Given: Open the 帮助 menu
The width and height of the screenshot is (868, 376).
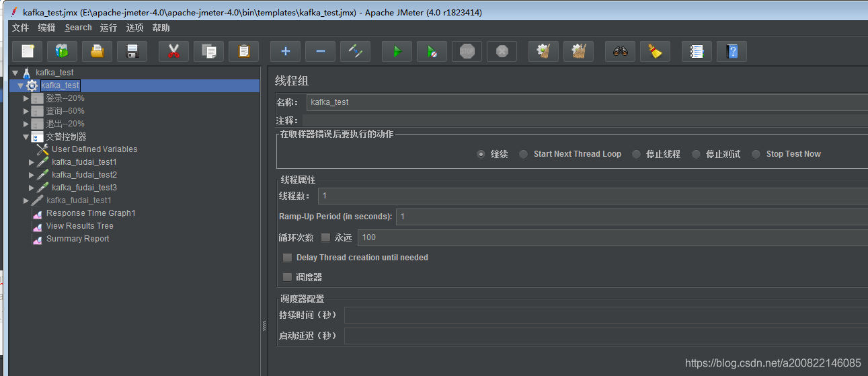Looking at the screenshot, I should [161, 28].
